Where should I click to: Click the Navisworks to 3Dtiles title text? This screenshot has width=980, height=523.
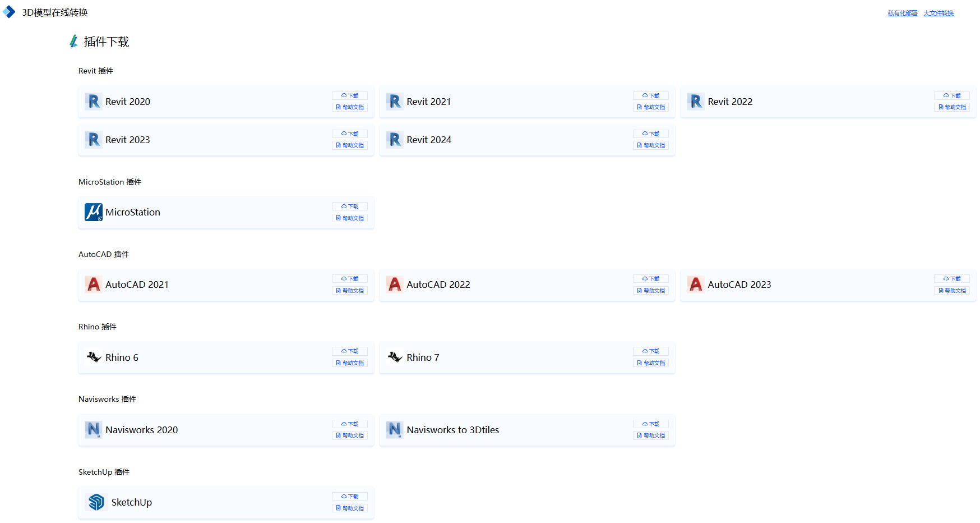453,430
